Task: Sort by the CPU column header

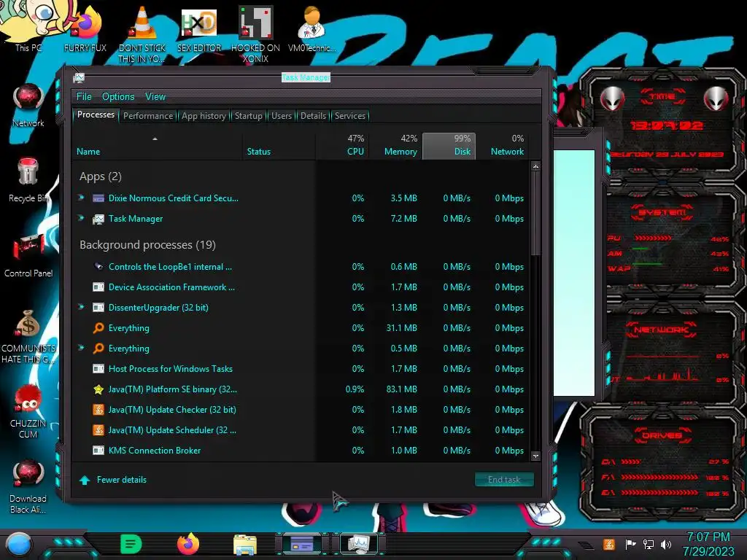Action: coord(343,146)
